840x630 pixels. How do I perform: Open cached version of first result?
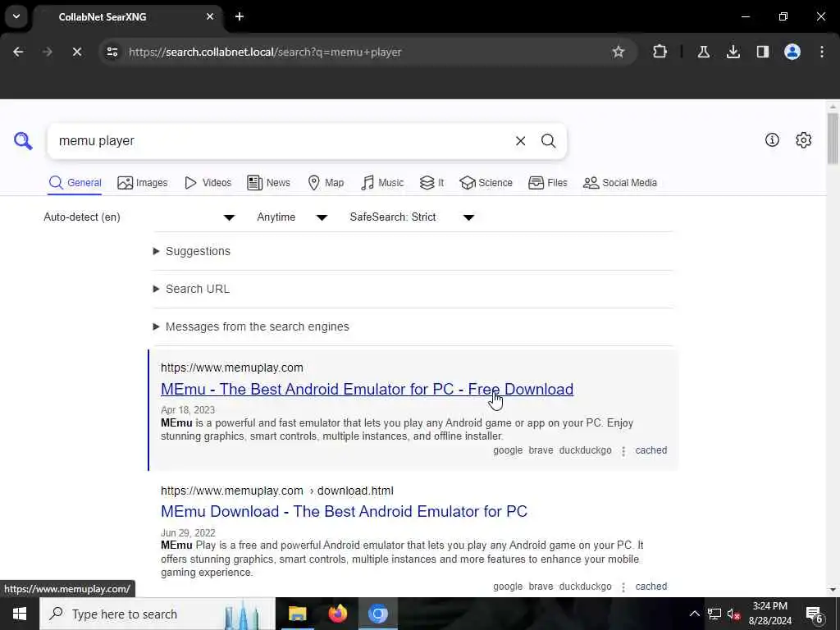[x=651, y=450]
